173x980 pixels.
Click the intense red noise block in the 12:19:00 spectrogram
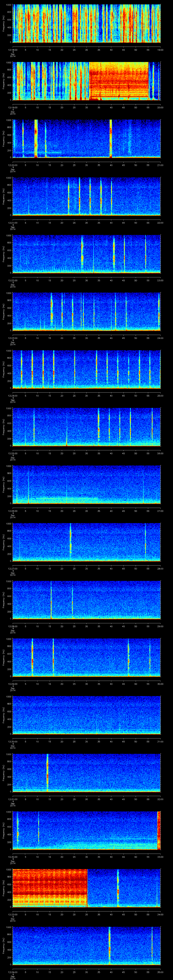click(x=119, y=81)
